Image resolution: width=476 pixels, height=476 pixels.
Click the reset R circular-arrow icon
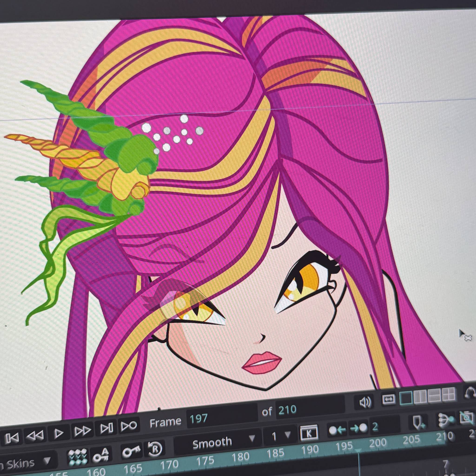point(155,448)
